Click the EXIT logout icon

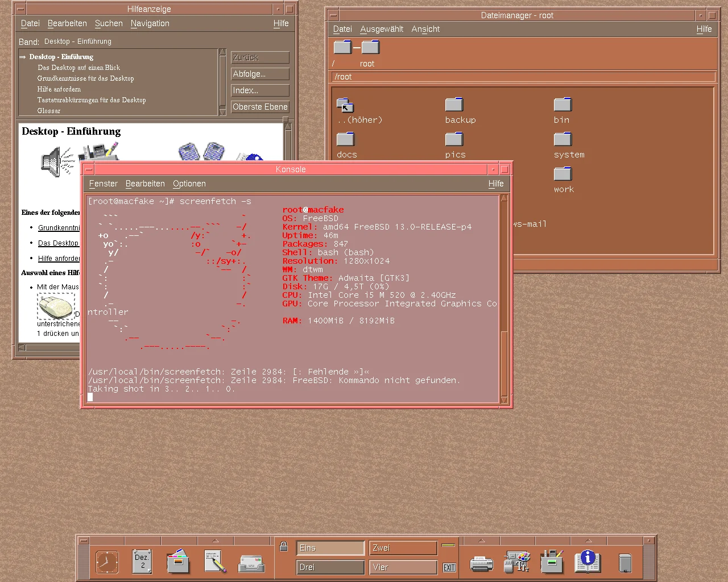tap(449, 567)
